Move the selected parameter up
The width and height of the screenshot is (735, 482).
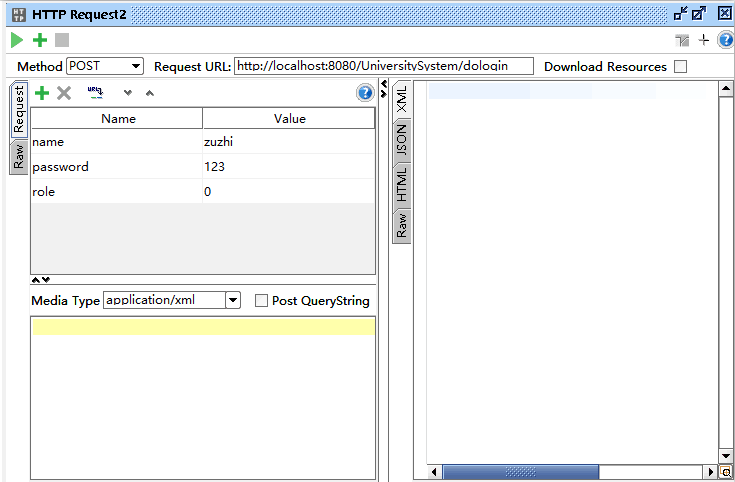click(150, 93)
